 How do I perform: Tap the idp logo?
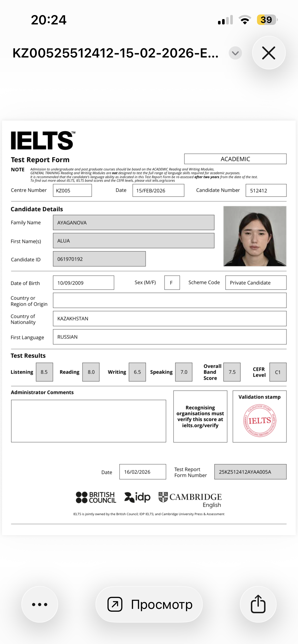137,497
